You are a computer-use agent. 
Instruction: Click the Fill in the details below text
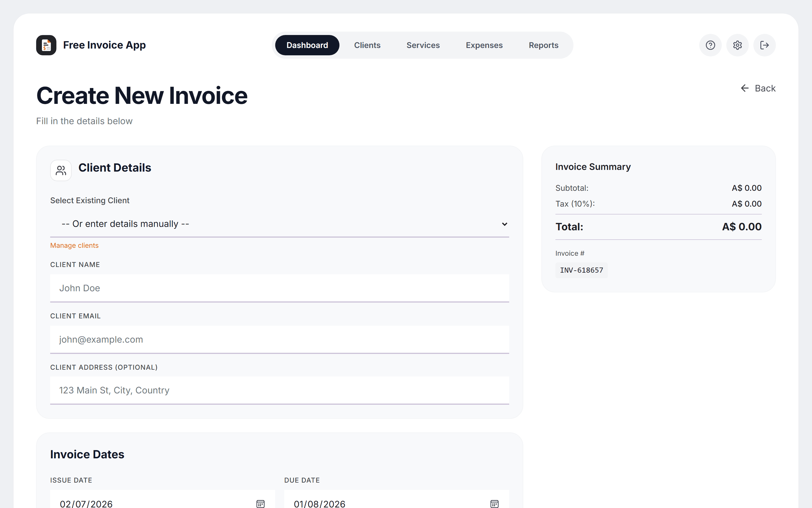(84, 121)
